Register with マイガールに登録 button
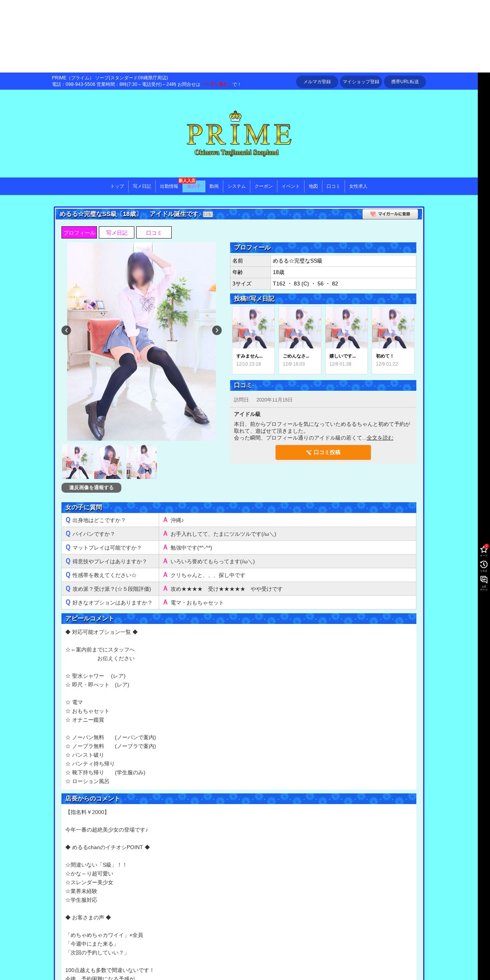490x980 pixels. click(390, 214)
